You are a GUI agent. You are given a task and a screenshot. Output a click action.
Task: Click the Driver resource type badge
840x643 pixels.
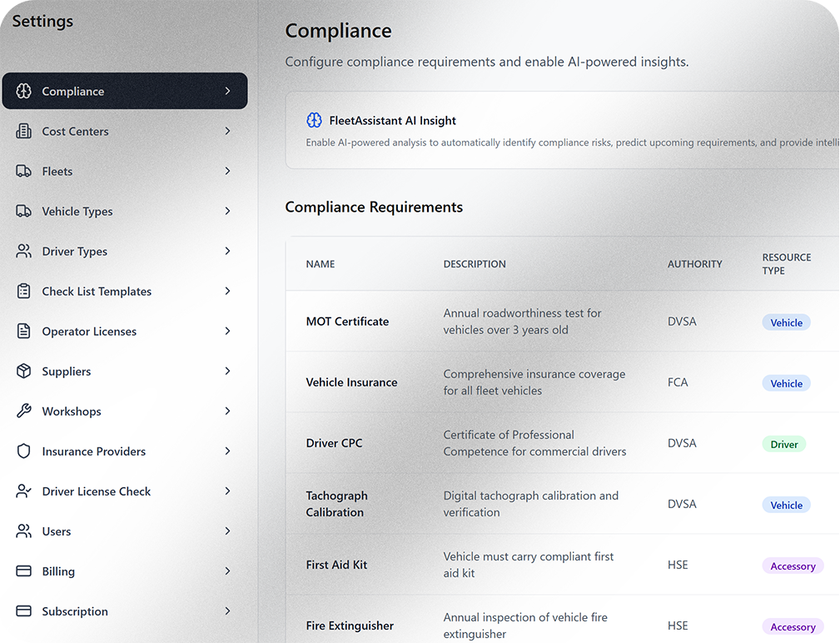pyautogui.click(x=783, y=445)
